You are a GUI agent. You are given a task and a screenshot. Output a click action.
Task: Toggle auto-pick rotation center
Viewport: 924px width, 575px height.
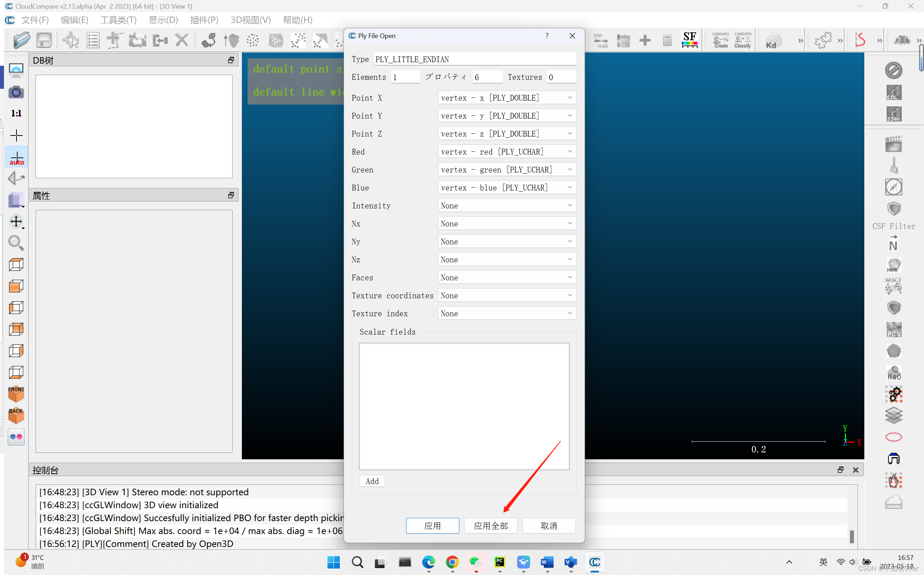pos(16,156)
